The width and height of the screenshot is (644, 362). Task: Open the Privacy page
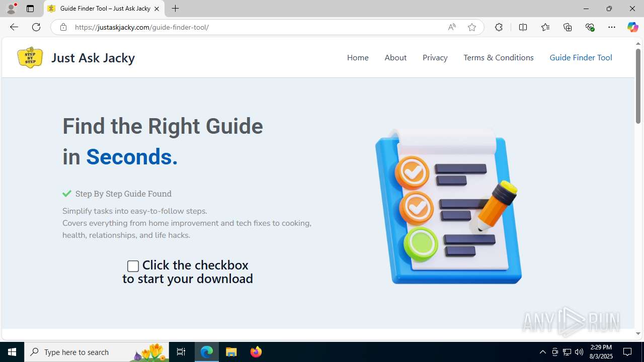click(x=435, y=57)
